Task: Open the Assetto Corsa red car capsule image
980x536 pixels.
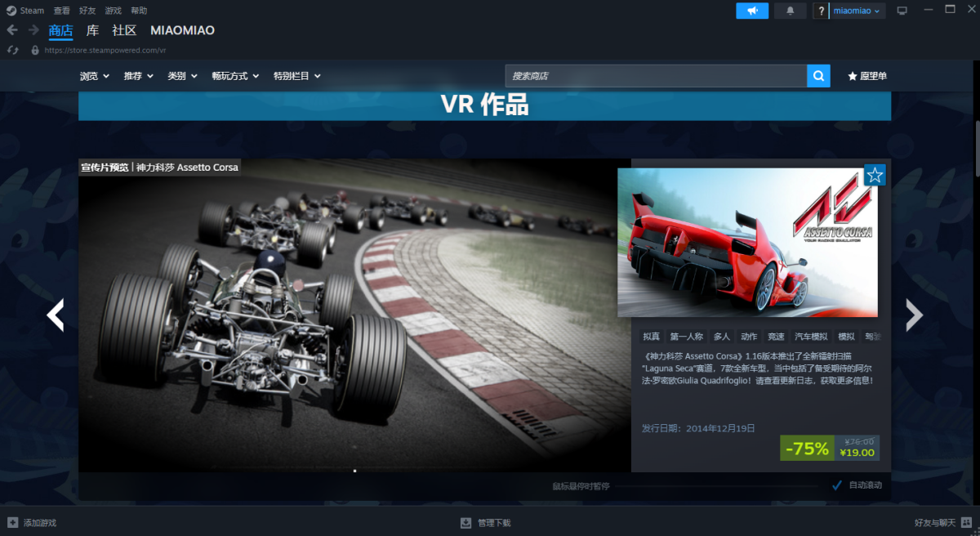Action: 747,243
